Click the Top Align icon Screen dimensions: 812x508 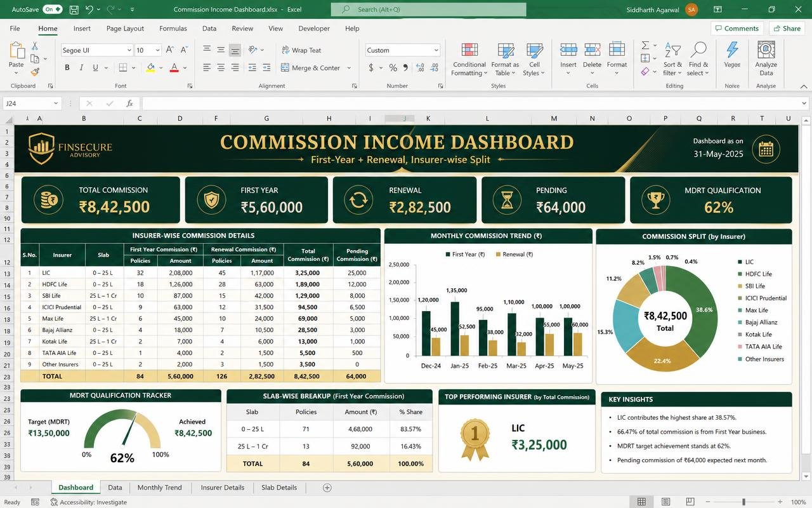(x=207, y=50)
